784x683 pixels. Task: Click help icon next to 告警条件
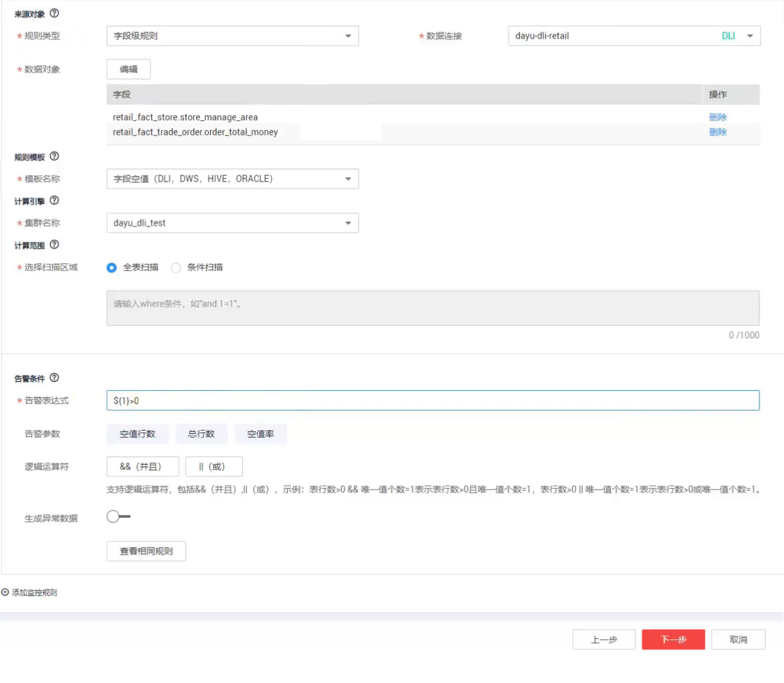54,378
